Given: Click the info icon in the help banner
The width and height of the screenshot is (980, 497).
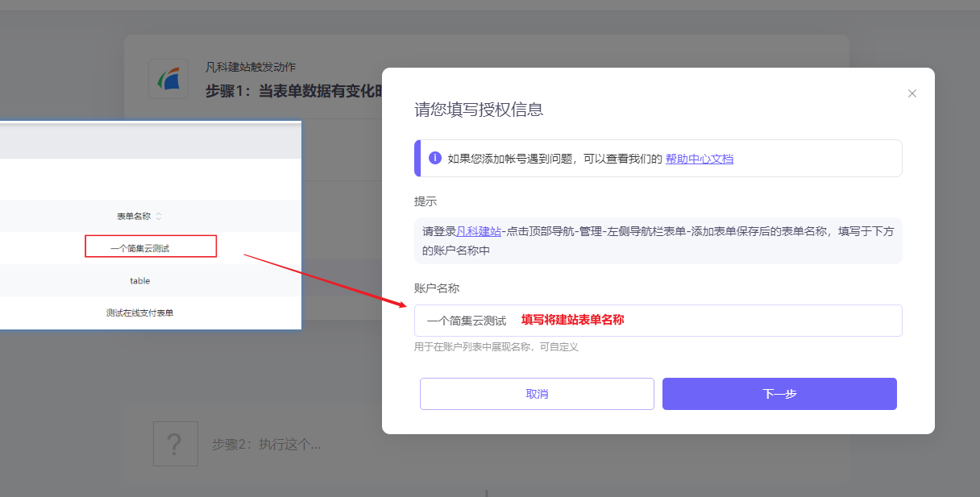Looking at the screenshot, I should [x=435, y=158].
